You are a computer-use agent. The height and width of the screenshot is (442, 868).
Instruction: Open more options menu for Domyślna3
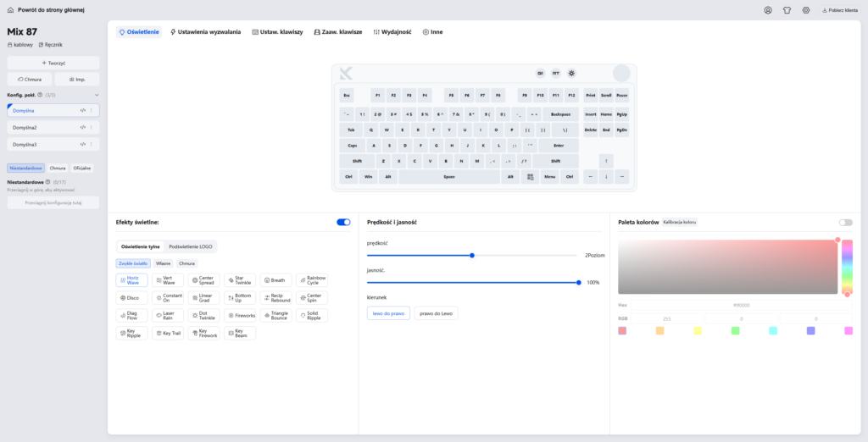[92, 145]
